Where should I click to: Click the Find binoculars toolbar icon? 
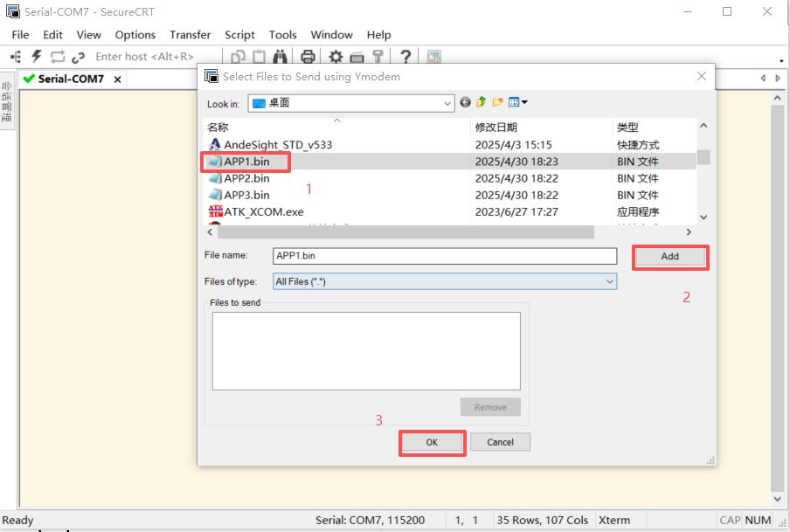(x=281, y=57)
